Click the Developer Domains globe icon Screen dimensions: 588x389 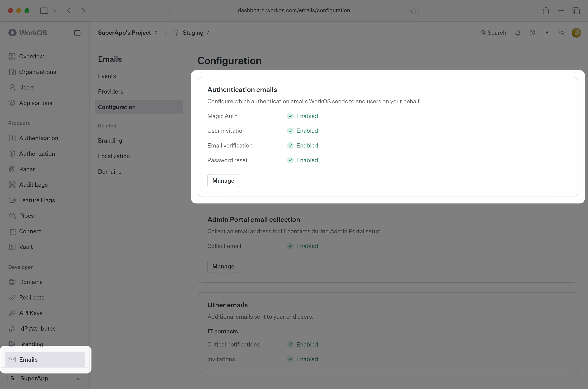tap(12, 282)
